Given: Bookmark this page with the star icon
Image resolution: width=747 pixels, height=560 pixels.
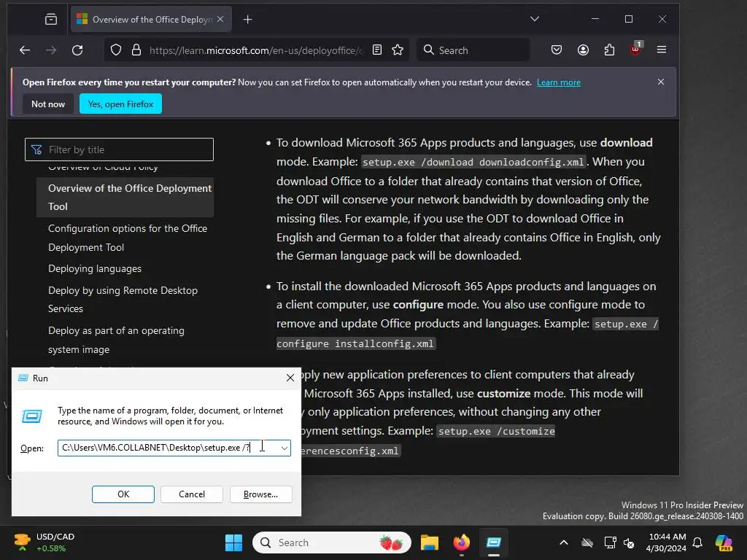Looking at the screenshot, I should [x=398, y=50].
